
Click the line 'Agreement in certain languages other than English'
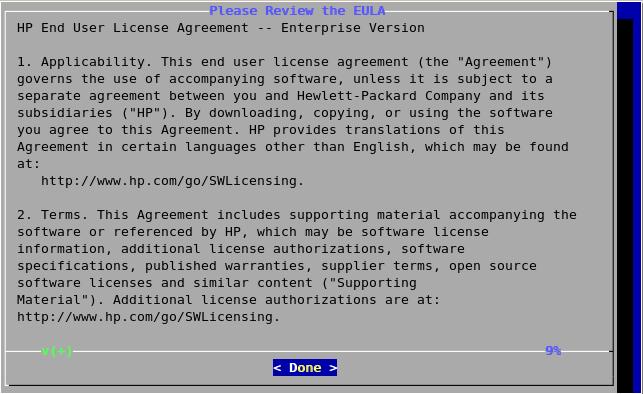(293, 147)
